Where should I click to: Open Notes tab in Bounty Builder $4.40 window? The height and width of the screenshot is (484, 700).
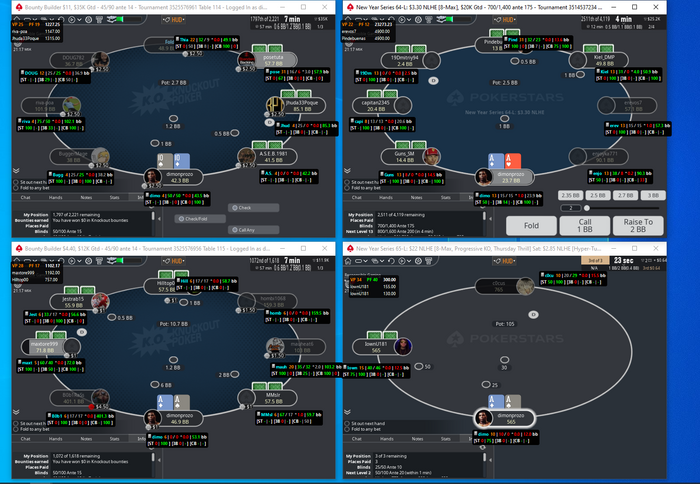click(86, 438)
